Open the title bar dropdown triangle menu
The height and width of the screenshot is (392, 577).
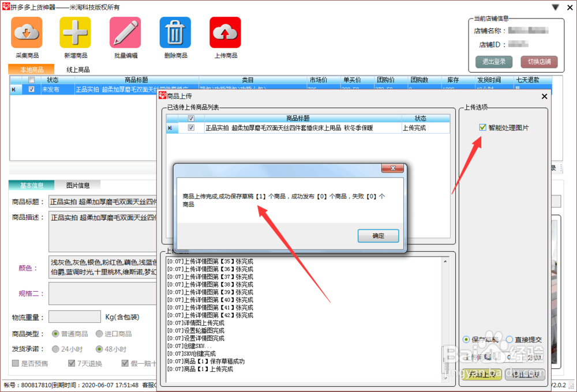(555, 7)
